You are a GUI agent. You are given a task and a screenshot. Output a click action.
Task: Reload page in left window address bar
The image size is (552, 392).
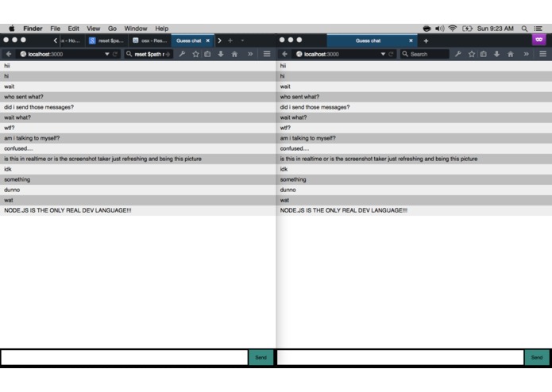[114, 54]
